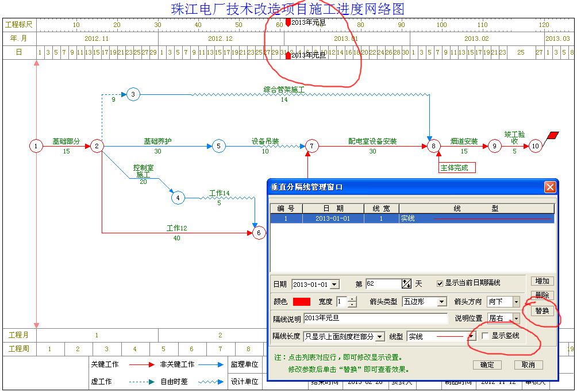The height and width of the screenshot is (392, 577).
Task: Click the 自由时差 wavy arrow legend
Action: pos(211,382)
